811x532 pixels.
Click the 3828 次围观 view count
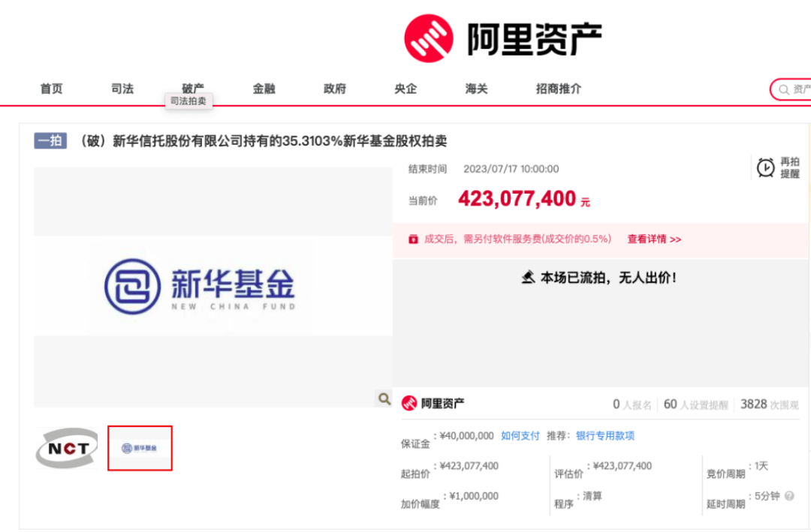pos(770,404)
